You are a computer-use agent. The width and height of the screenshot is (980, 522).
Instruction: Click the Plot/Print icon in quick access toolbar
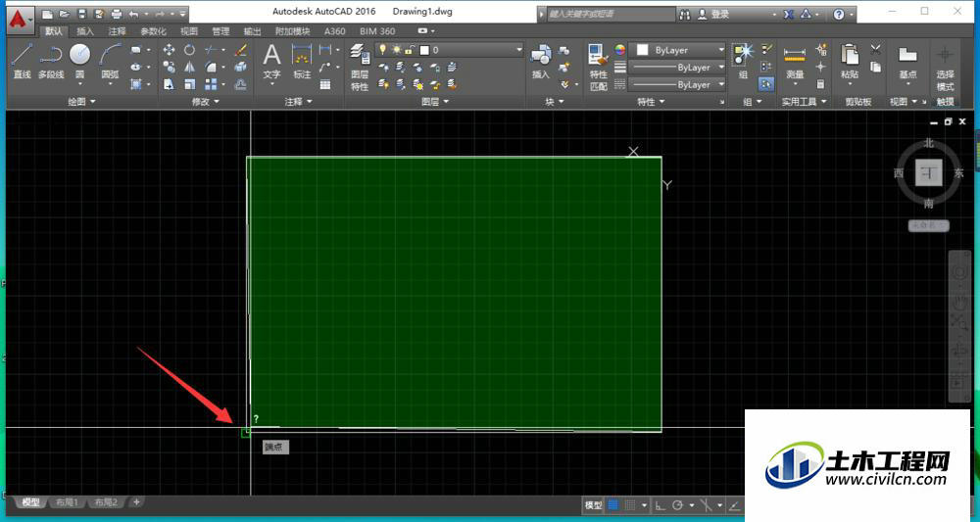117,14
